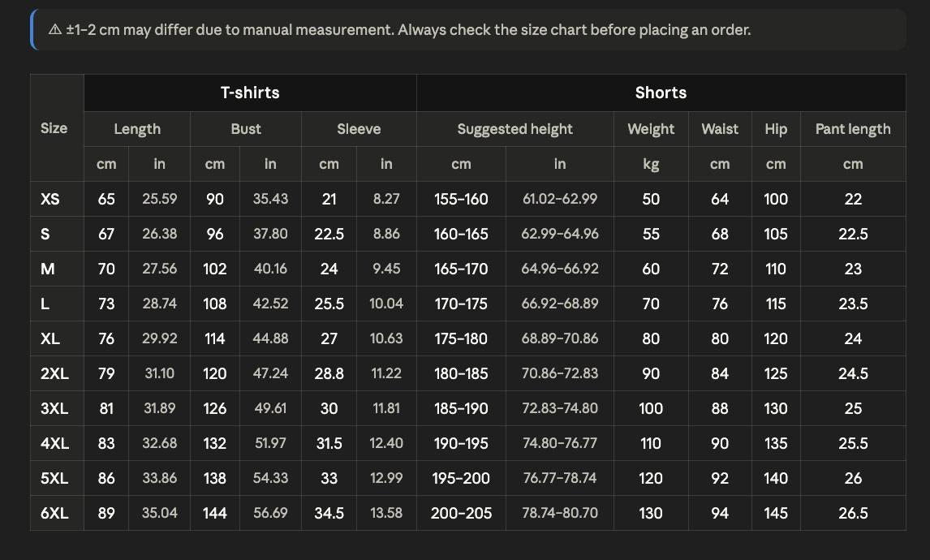This screenshot has height=560, width=930.
Task: Select the T-shirts group header
Action: (x=250, y=93)
